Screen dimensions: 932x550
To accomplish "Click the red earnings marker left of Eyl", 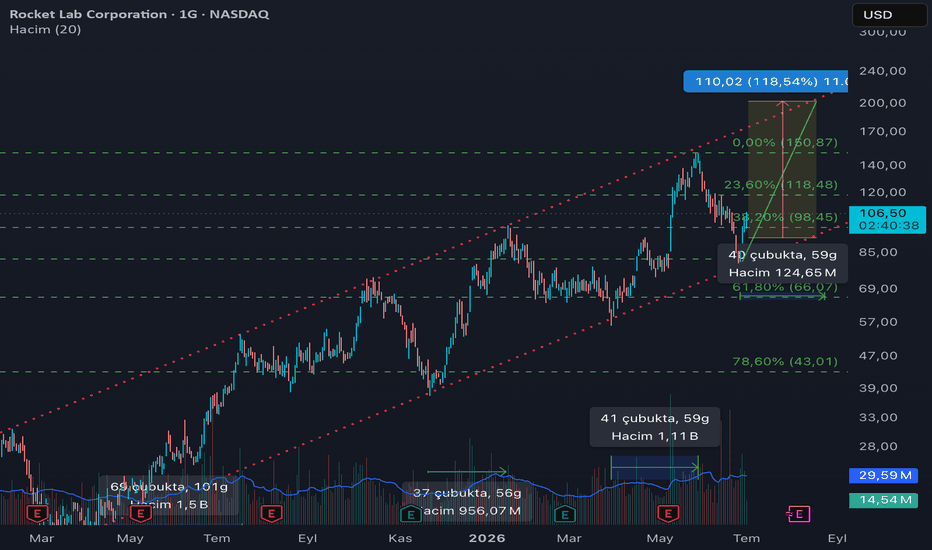I will point(272,513).
